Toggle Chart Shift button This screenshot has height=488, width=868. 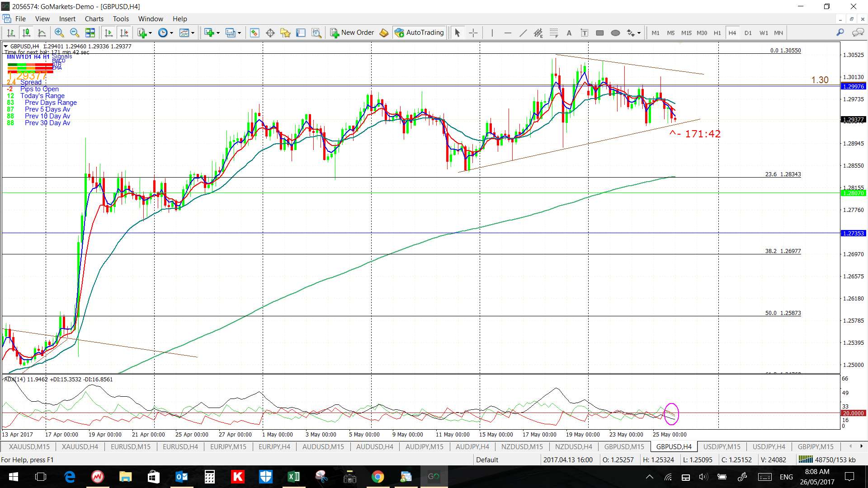pos(124,33)
